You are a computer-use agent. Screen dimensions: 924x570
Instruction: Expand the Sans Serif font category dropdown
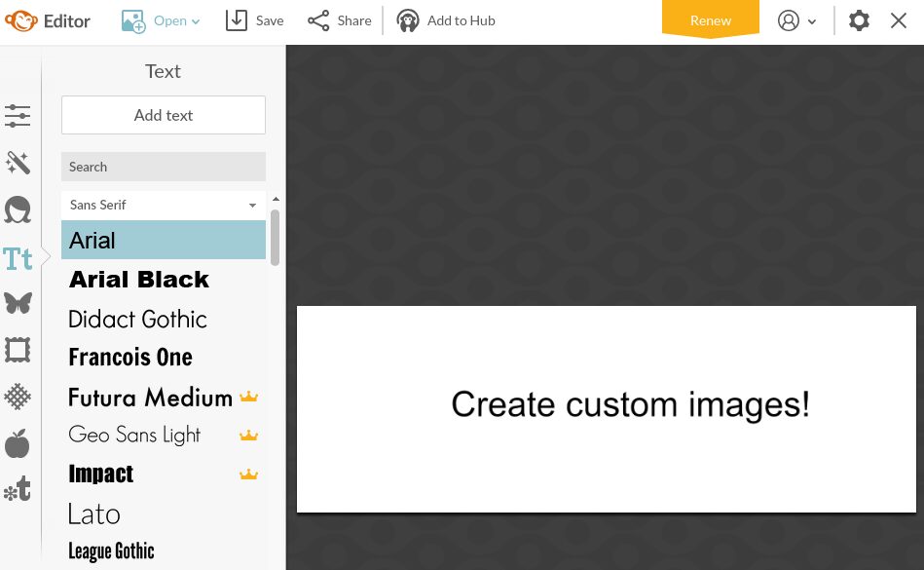pyautogui.click(x=164, y=206)
